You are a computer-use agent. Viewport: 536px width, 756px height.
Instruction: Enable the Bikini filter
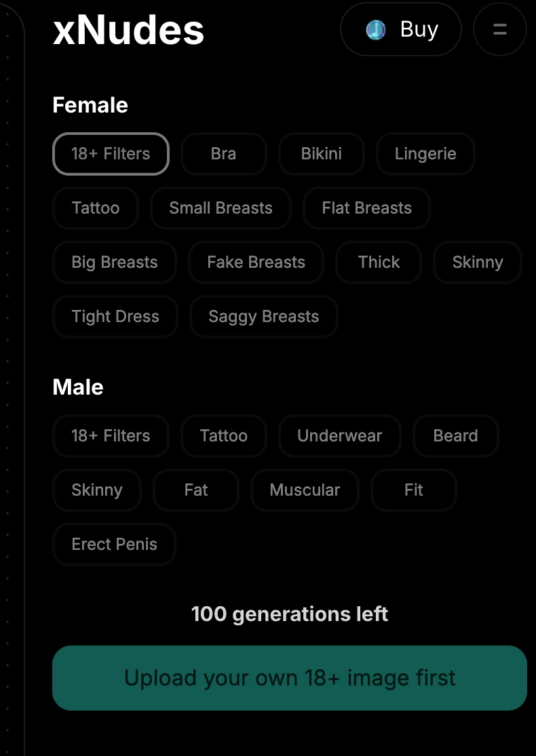[x=322, y=154]
